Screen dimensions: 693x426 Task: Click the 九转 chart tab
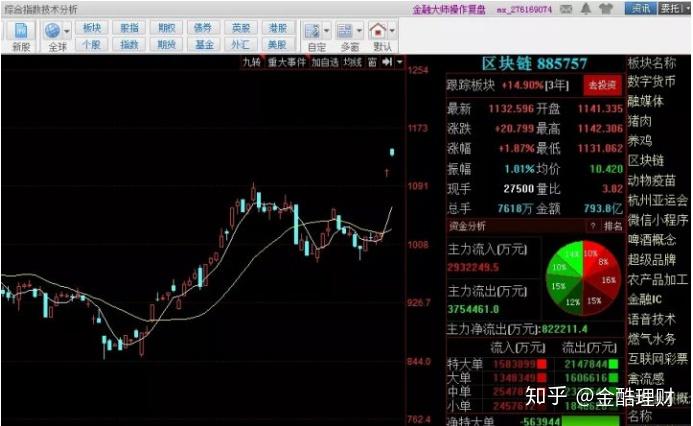pyautogui.click(x=251, y=62)
